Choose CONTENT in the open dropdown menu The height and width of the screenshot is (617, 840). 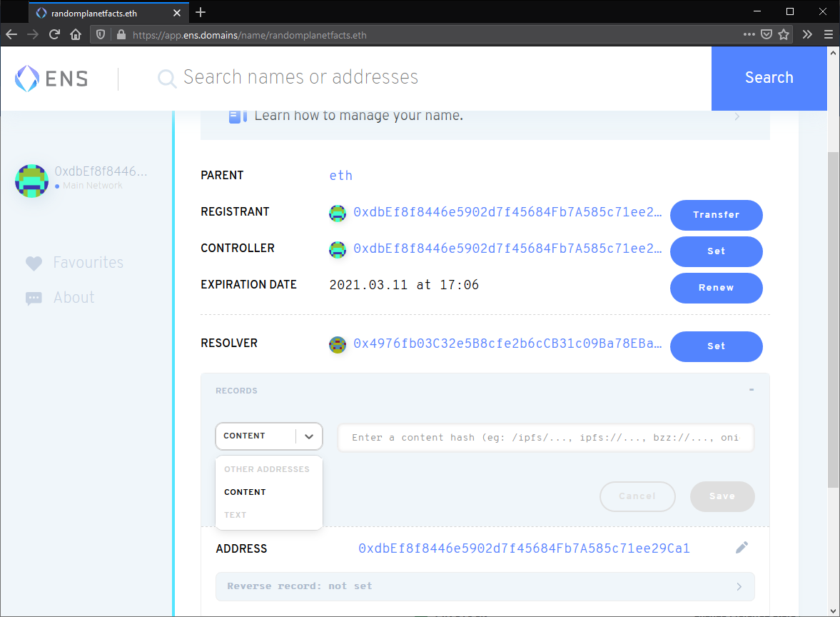point(245,492)
